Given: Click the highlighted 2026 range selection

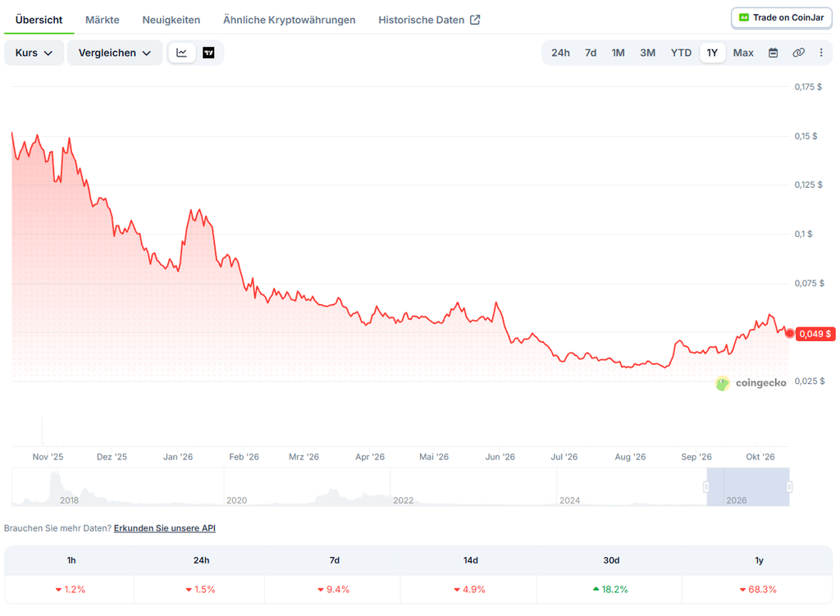Looking at the screenshot, I should (748, 487).
